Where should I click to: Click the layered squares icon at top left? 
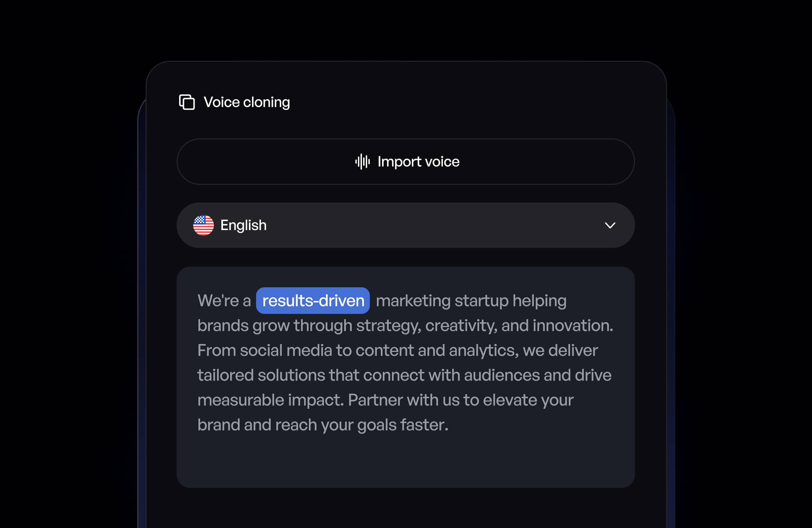click(x=186, y=102)
